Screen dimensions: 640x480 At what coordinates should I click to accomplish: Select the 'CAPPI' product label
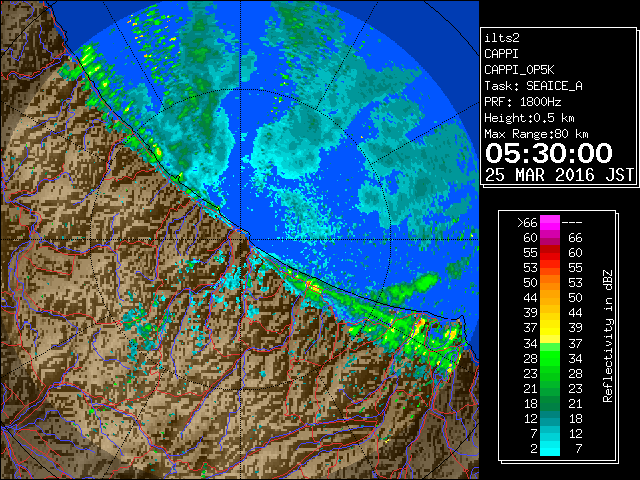pos(501,54)
